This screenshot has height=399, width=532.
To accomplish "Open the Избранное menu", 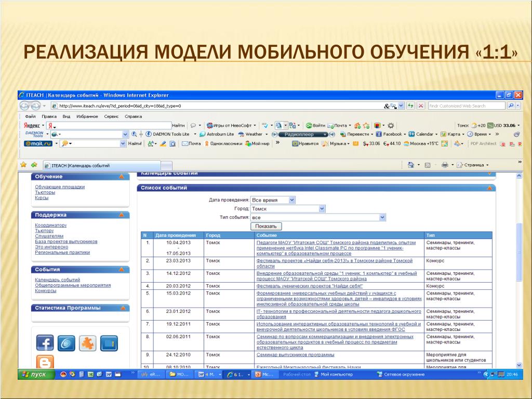I will click(x=87, y=116).
